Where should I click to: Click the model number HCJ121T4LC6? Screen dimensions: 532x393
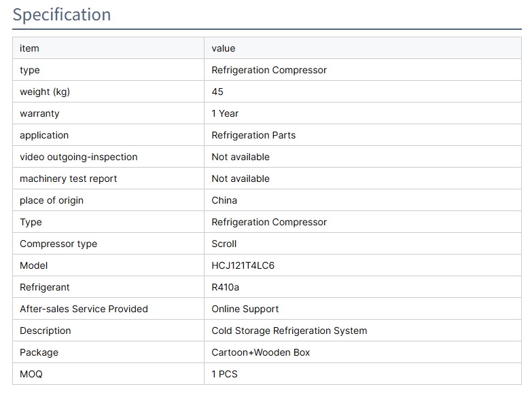point(243,265)
